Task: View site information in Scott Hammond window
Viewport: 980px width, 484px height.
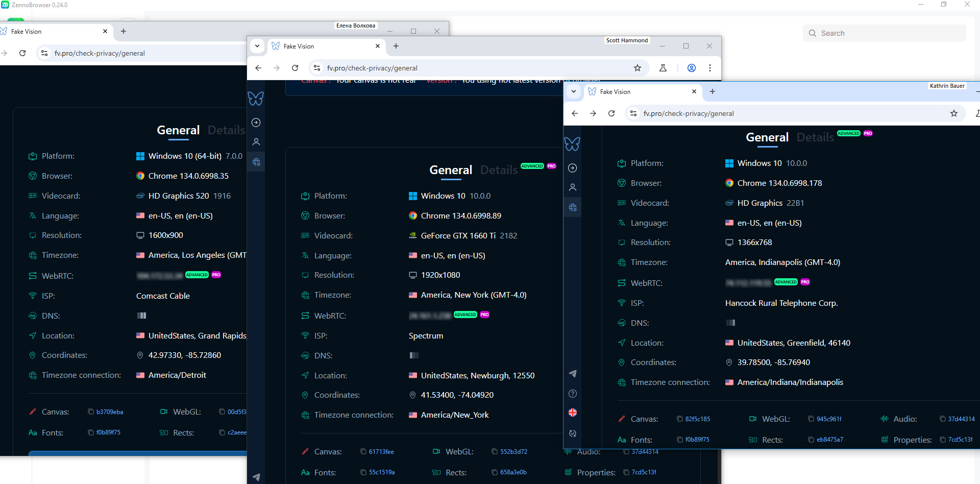Action: tap(317, 68)
